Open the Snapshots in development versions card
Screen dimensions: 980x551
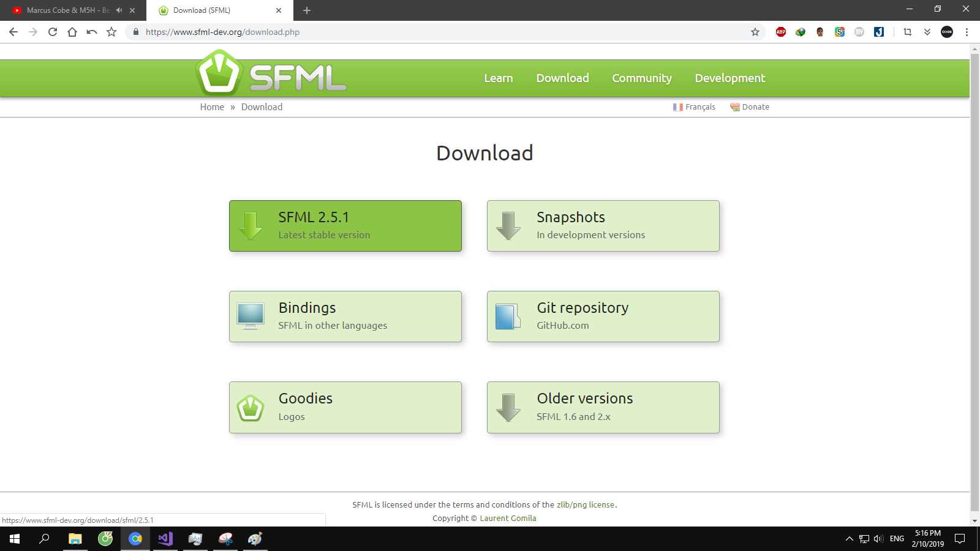click(x=603, y=226)
